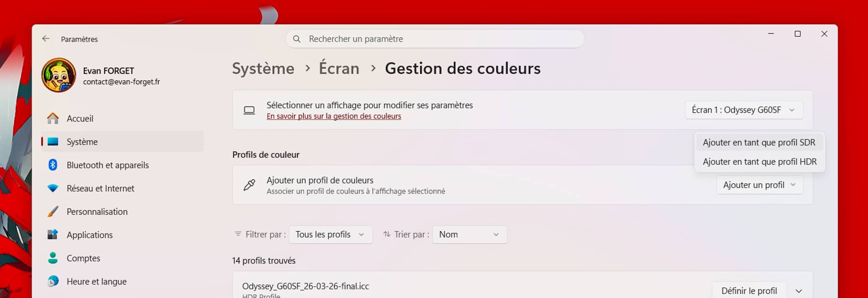Screen dimensions: 868x298
Task: Focus the Rechercher un paramètre search field
Action: pos(438,39)
